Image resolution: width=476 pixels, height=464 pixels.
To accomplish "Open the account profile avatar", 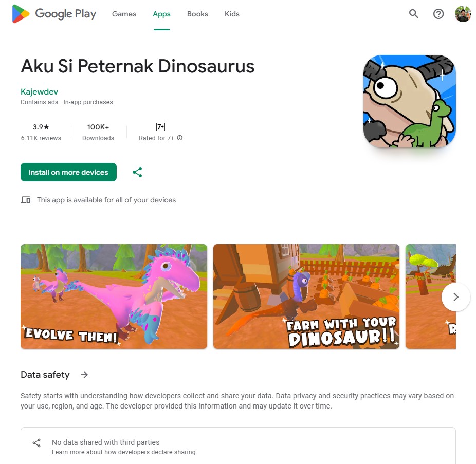I will pyautogui.click(x=463, y=14).
